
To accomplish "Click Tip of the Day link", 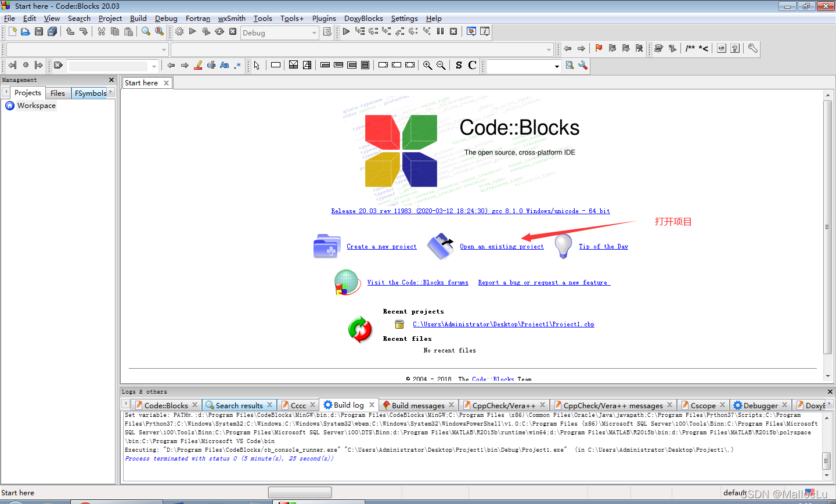I will tap(603, 246).
